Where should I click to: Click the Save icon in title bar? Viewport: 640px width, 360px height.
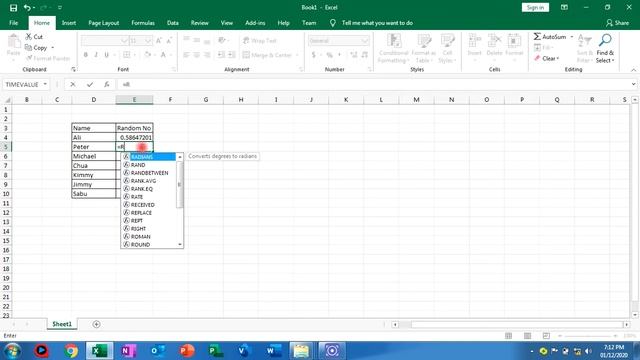click(13, 8)
